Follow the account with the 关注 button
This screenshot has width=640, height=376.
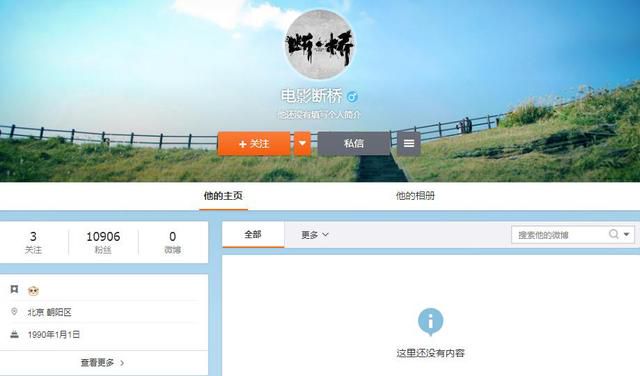click(254, 144)
